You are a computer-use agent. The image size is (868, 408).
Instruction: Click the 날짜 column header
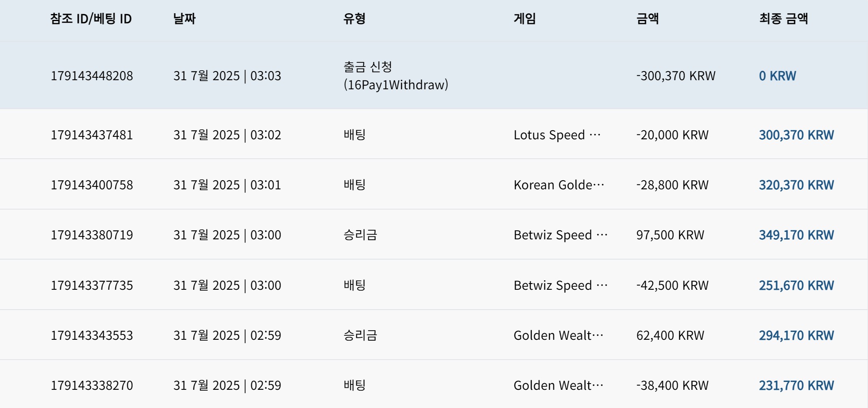(184, 19)
